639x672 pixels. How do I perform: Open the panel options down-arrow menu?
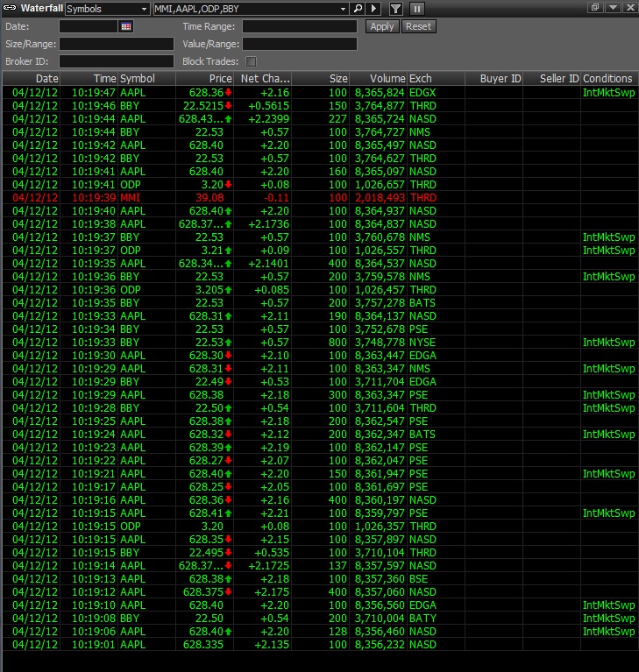[613, 7]
